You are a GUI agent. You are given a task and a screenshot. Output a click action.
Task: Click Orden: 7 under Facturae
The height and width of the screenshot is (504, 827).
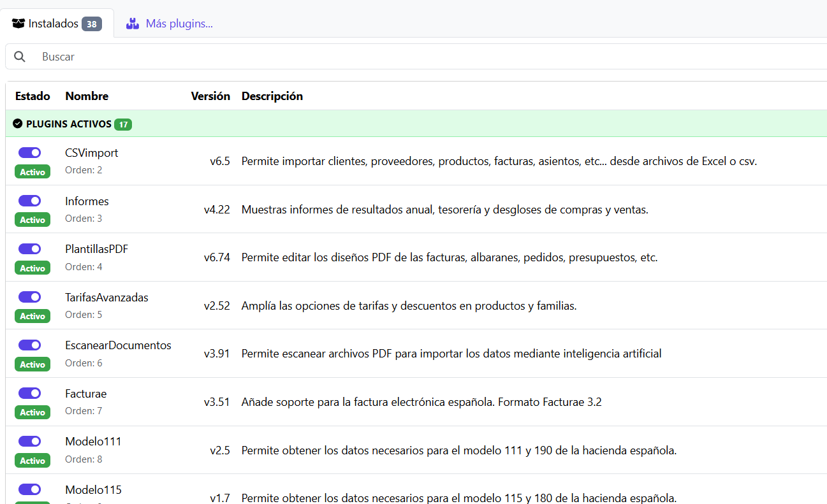[84, 411]
